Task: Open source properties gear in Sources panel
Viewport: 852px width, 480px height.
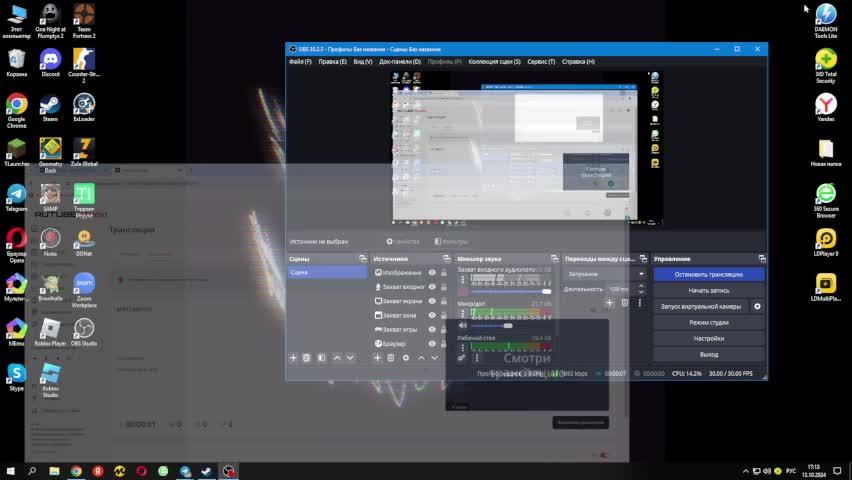Action: [406, 358]
